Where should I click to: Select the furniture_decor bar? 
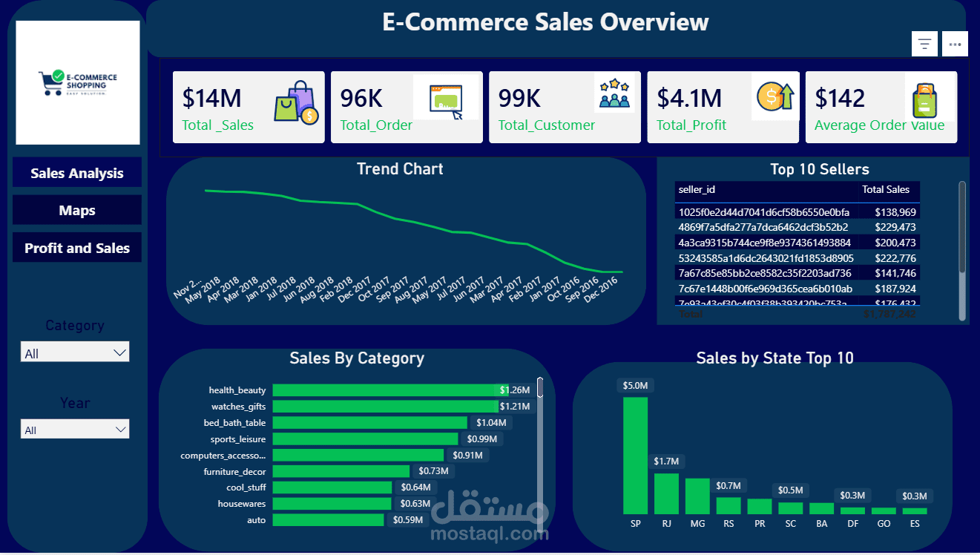(341, 471)
